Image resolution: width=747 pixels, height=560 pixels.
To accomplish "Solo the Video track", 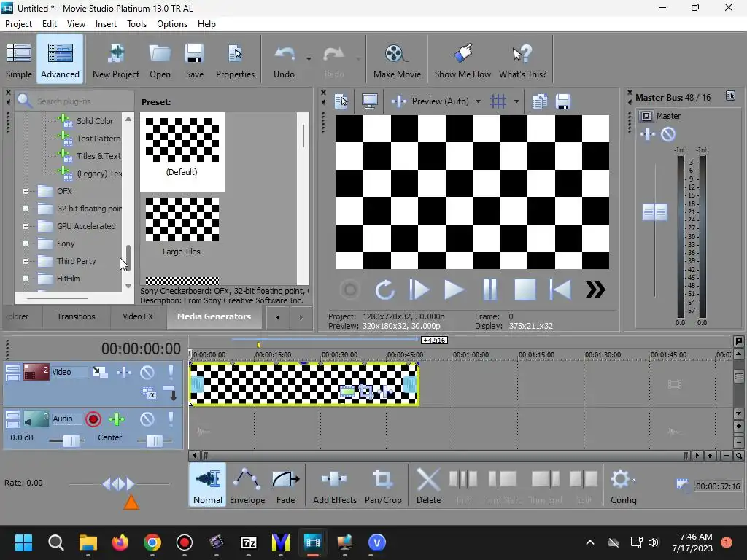I will pos(171,372).
